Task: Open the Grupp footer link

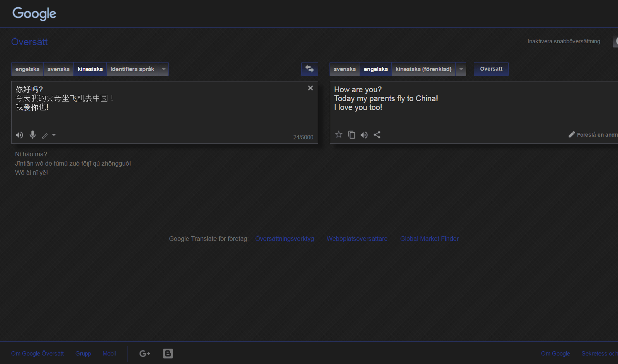Action: point(83,354)
